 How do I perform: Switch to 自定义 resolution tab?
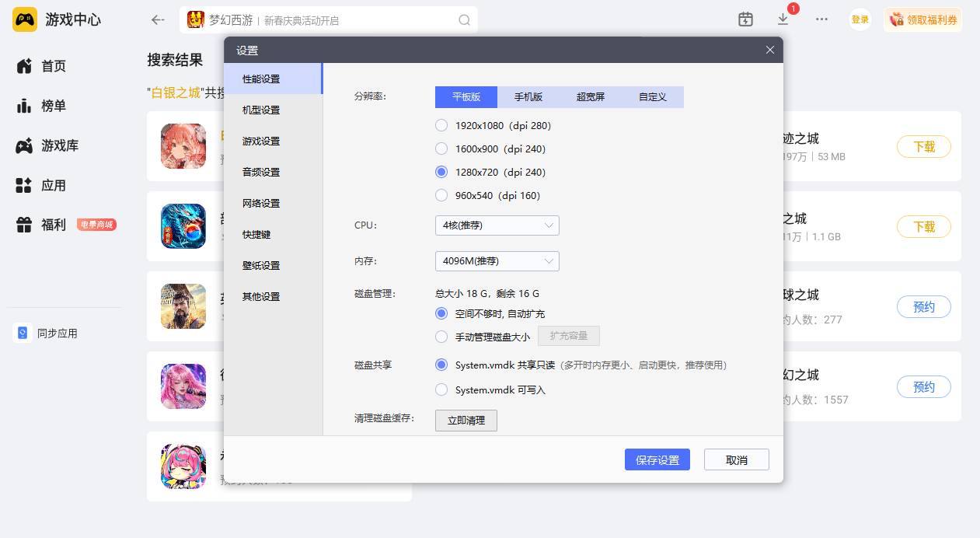coord(653,97)
